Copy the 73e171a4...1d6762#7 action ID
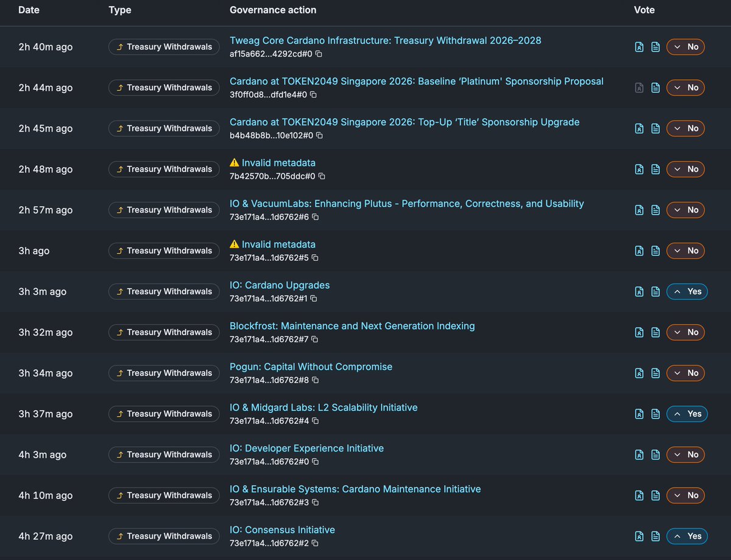Image resolution: width=731 pixels, height=560 pixels. pyautogui.click(x=315, y=340)
